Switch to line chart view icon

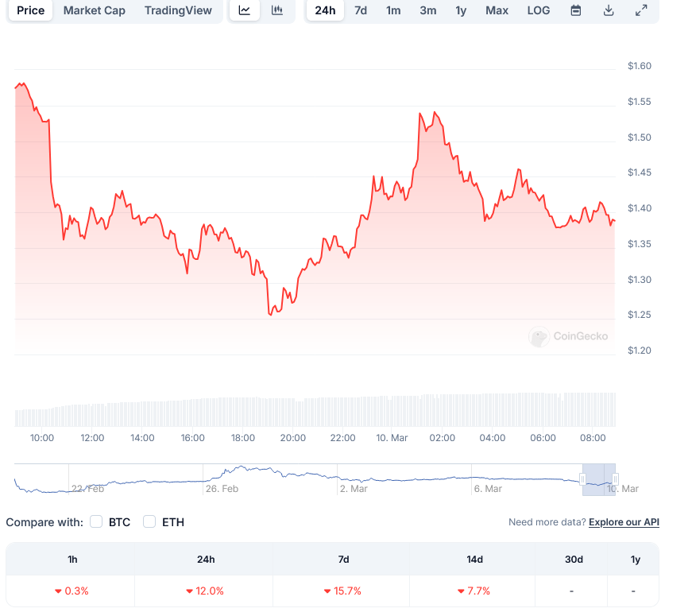tap(245, 10)
